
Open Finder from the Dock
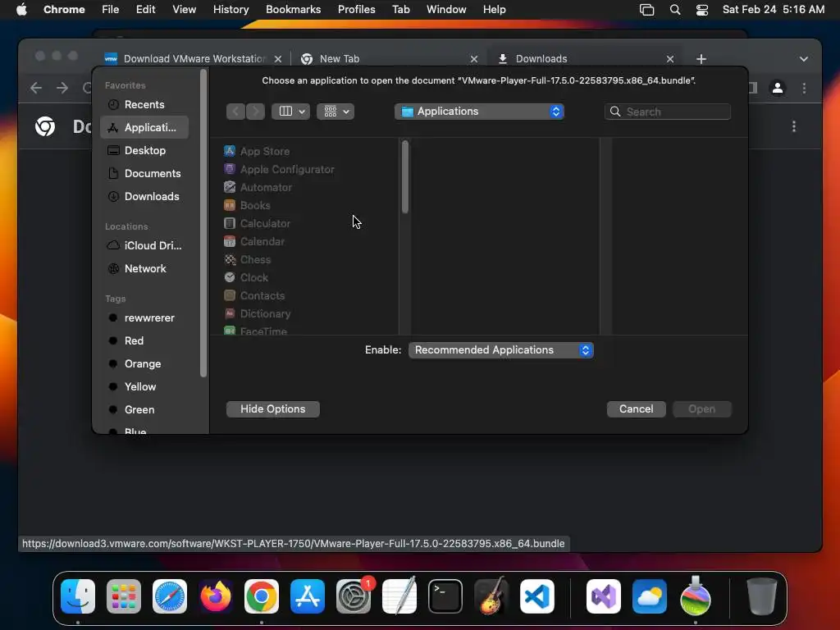pos(78,596)
